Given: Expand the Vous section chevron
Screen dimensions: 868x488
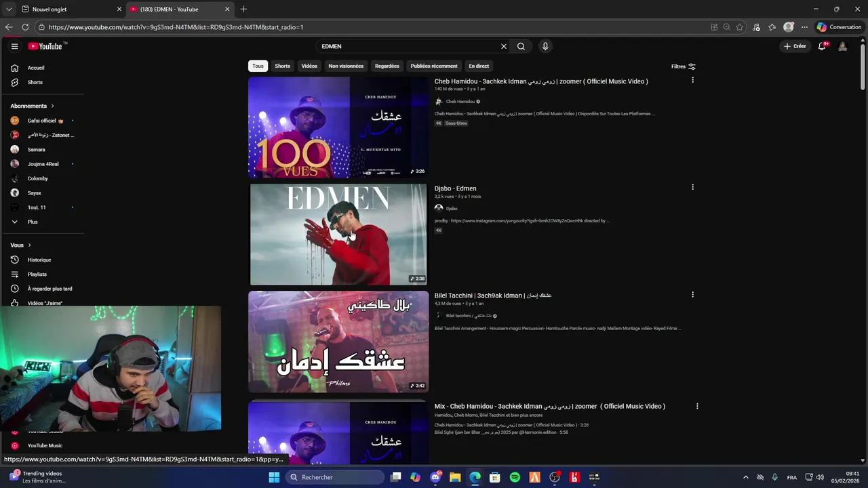Looking at the screenshot, I should click(x=30, y=245).
